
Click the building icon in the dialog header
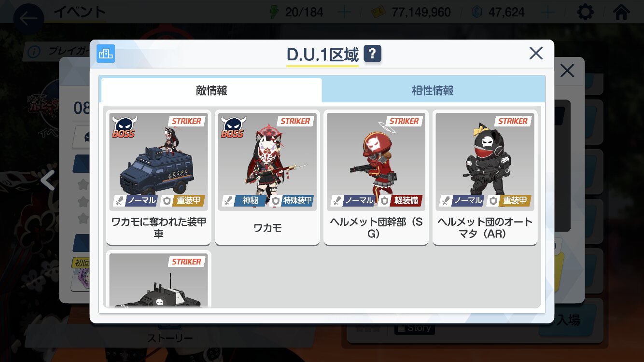point(106,54)
